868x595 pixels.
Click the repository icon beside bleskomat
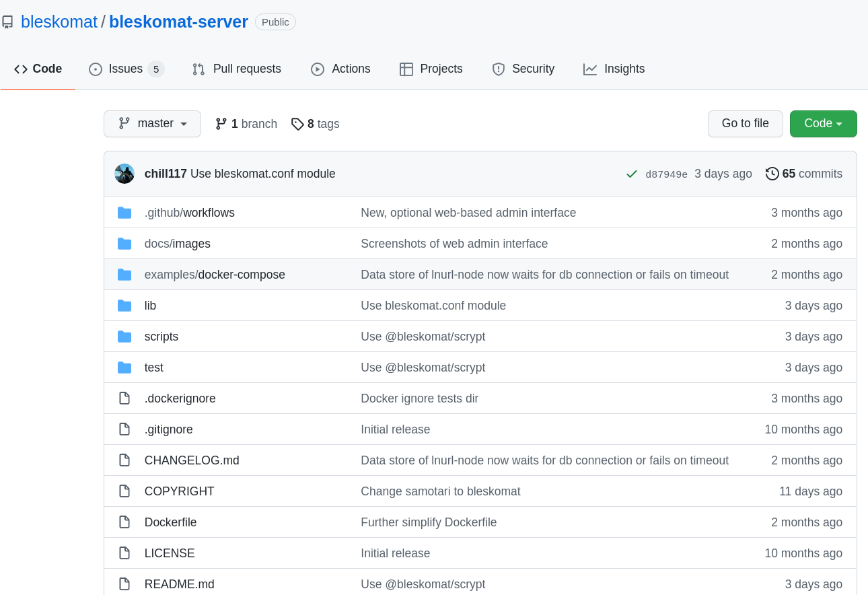tap(8, 22)
